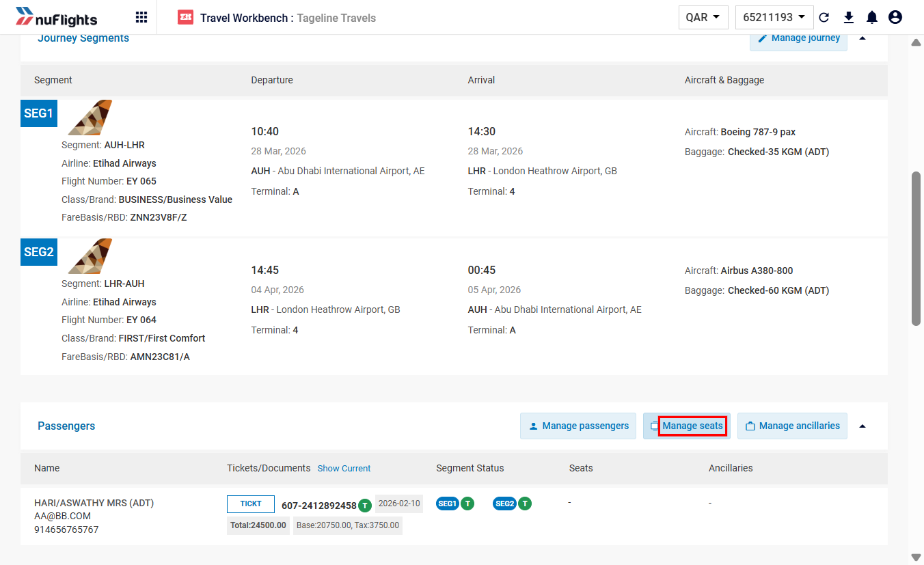Click the vertical scrollbar thumb
Image resolution: width=924 pixels, height=565 pixels.
click(x=916, y=248)
